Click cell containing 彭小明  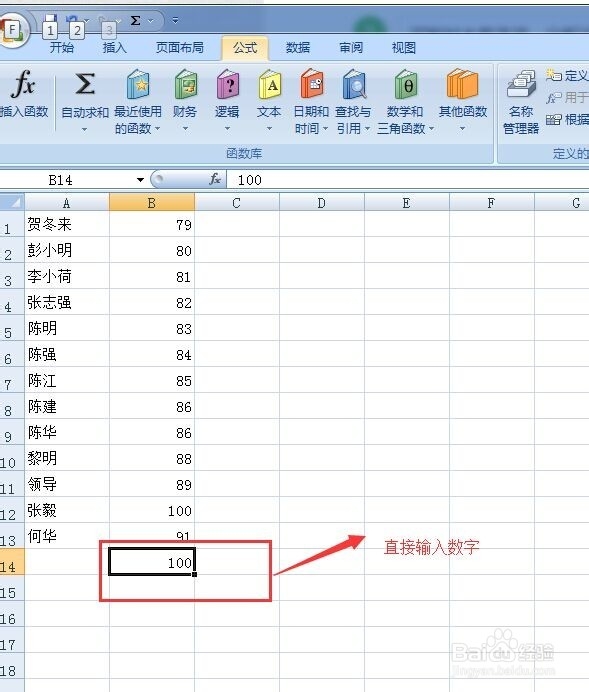[67, 250]
